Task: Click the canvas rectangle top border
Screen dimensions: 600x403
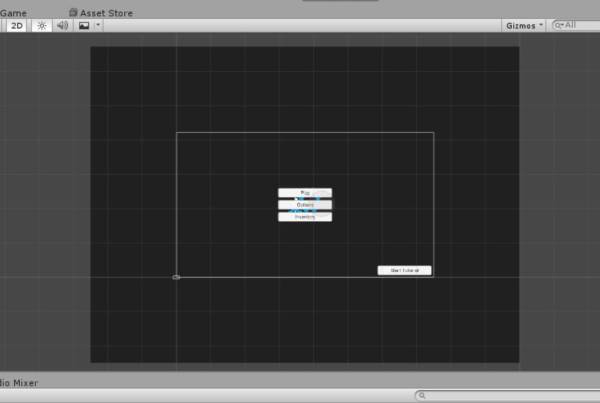Action: 305,132
